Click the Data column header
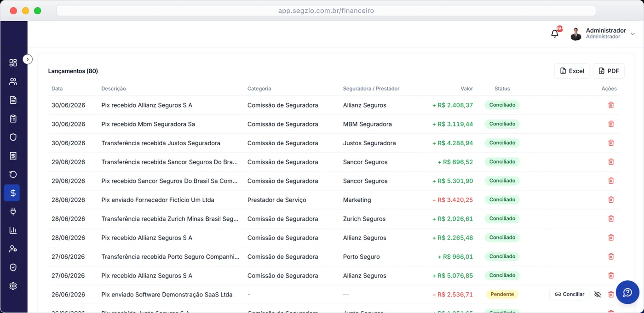The width and height of the screenshot is (644, 313). click(x=57, y=88)
